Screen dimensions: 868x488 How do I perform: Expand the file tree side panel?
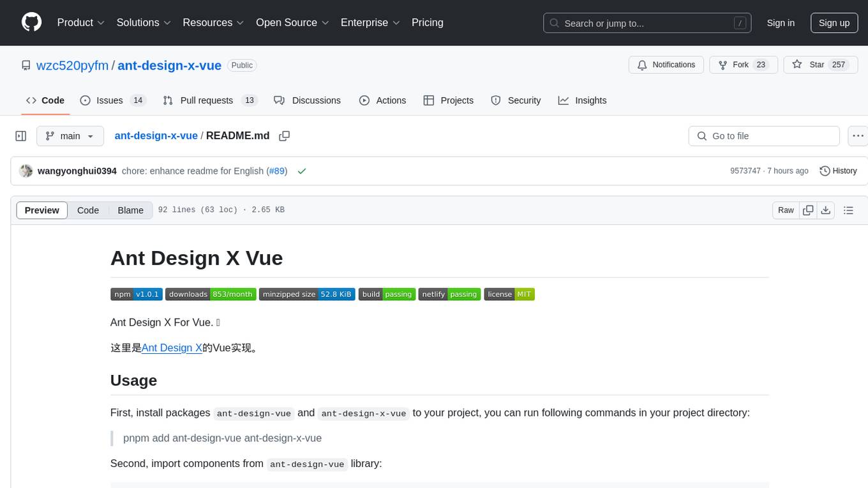pyautogui.click(x=21, y=136)
